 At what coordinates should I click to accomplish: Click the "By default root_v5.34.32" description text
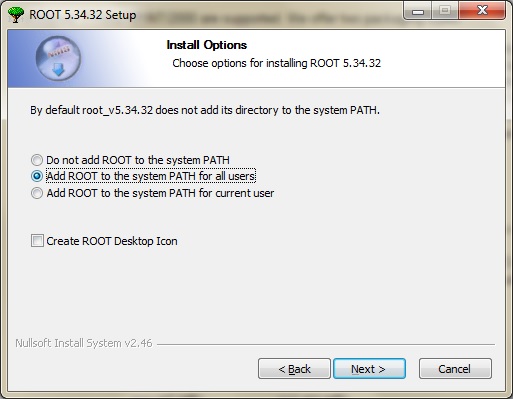point(205,110)
